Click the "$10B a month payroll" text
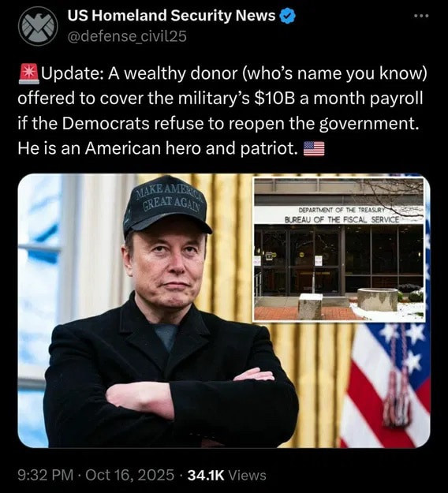 click(x=338, y=99)
